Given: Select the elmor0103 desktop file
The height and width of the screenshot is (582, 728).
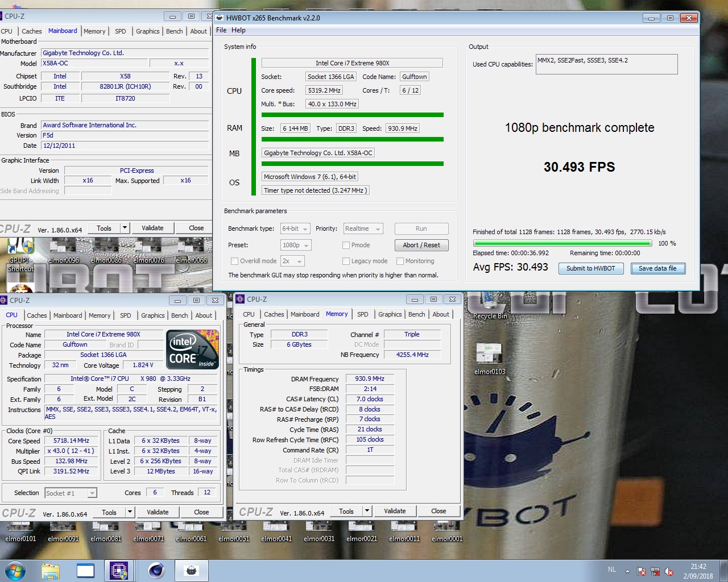Looking at the screenshot, I should pyautogui.click(x=490, y=359).
